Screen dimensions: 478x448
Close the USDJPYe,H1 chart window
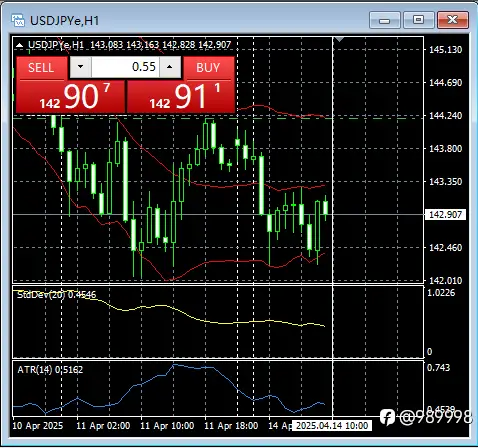tap(453, 20)
